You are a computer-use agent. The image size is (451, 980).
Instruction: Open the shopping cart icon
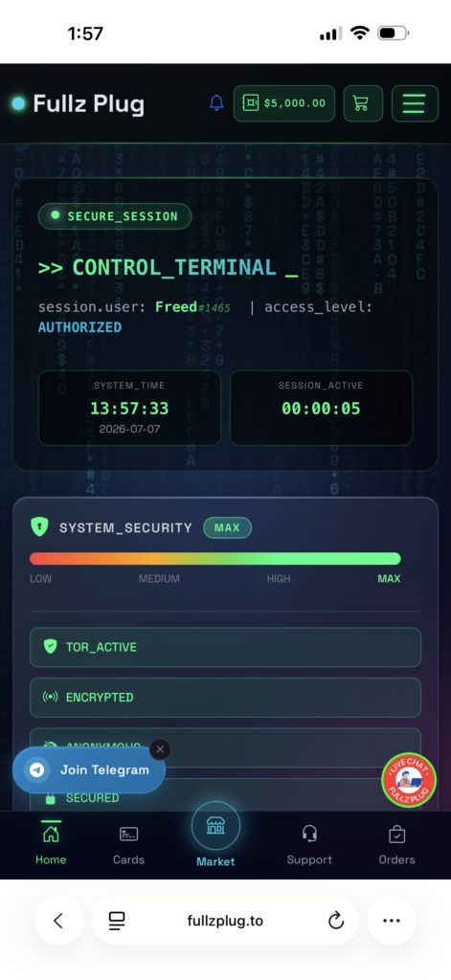coord(363,103)
